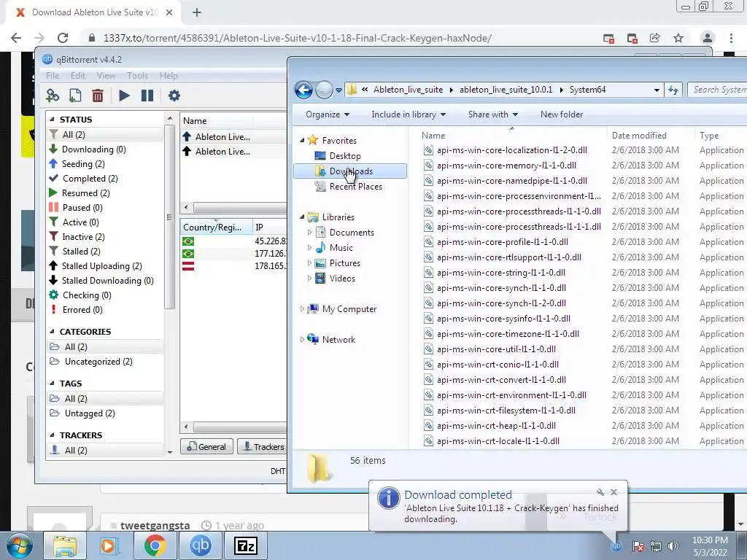Open the Tools menu in qBittorrent
The width and height of the screenshot is (747, 560).
[x=137, y=76]
